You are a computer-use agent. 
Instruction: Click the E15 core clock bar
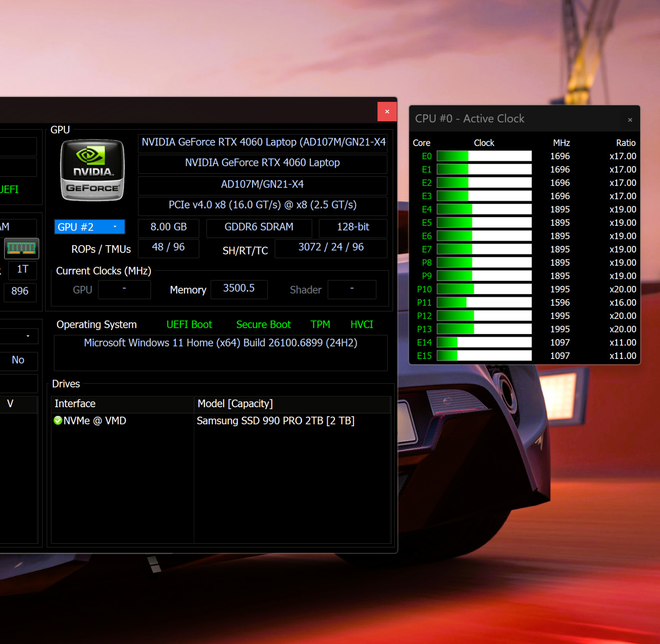484,355
